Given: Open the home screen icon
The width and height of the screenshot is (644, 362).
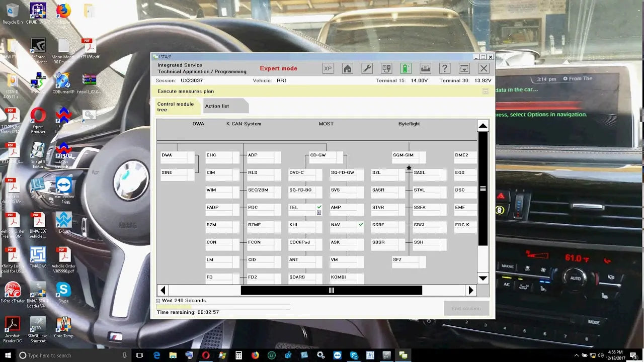Looking at the screenshot, I should [x=347, y=68].
